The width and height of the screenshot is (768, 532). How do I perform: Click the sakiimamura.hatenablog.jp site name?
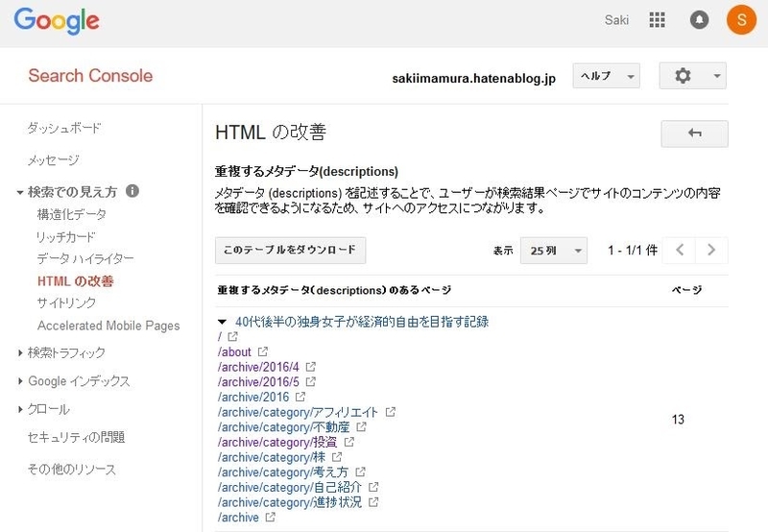click(473, 79)
